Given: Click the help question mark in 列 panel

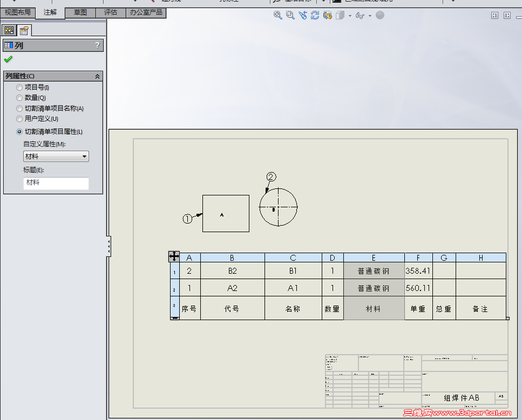Looking at the screenshot, I should point(97,45).
